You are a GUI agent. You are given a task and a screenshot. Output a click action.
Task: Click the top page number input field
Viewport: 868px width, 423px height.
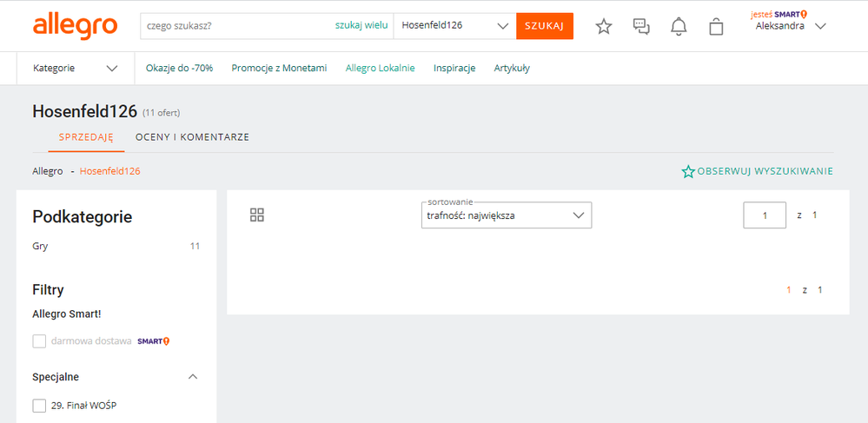point(765,215)
